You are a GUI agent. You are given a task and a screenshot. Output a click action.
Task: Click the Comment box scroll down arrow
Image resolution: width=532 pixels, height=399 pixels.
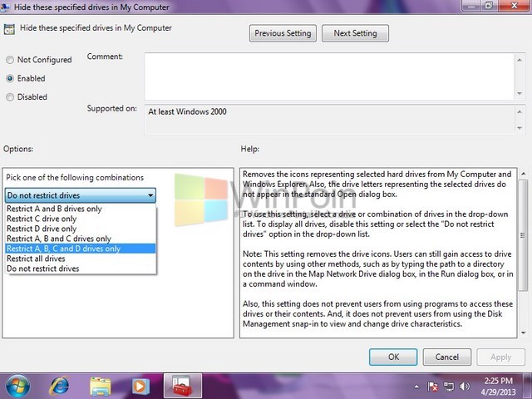520,93
